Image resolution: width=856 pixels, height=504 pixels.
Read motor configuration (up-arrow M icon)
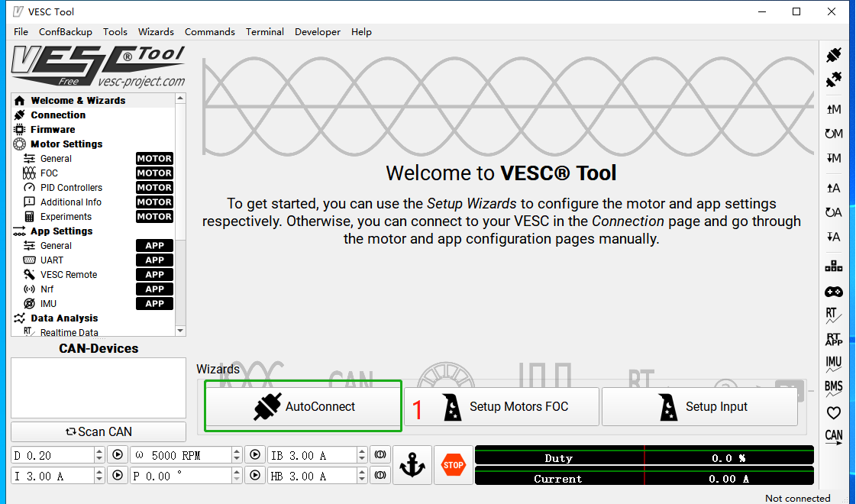point(834,109)
